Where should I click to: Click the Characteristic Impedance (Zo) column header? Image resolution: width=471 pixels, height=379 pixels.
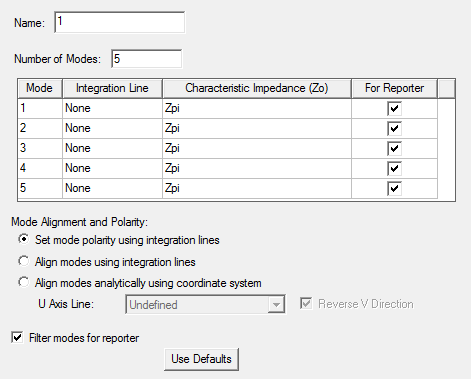point(257,88)
